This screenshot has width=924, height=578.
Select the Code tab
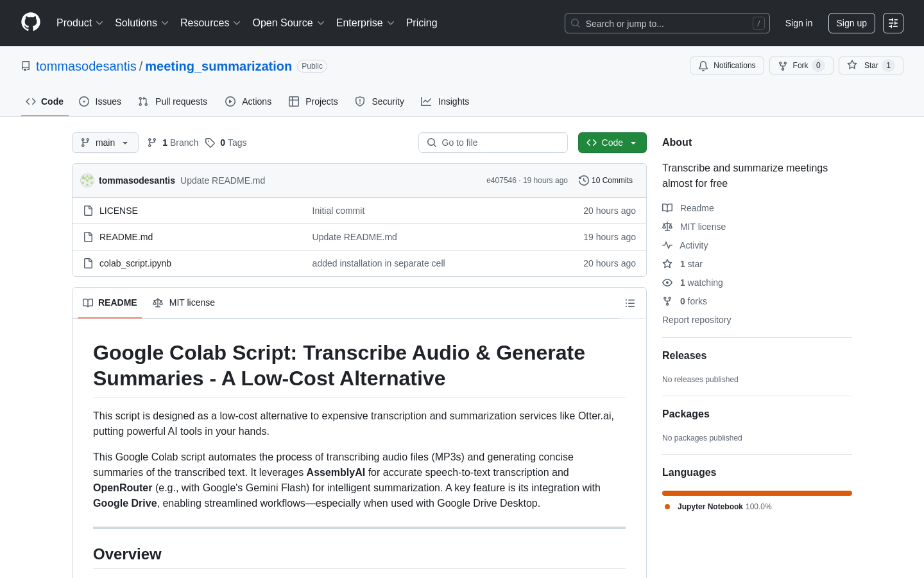coord(45,101)
